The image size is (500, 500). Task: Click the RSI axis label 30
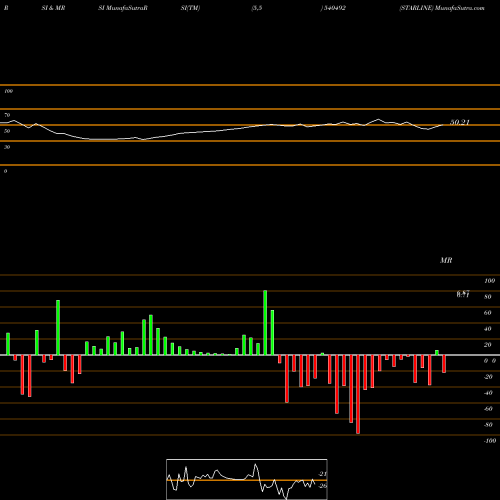click(x=7, y=147)
